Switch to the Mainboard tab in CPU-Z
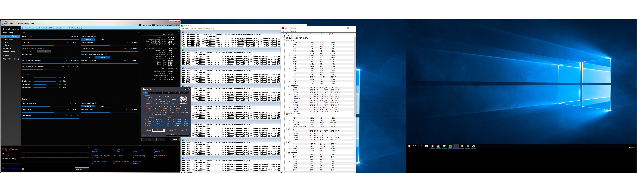This screenshot has height=173, width=644. (x=157, y=93)
